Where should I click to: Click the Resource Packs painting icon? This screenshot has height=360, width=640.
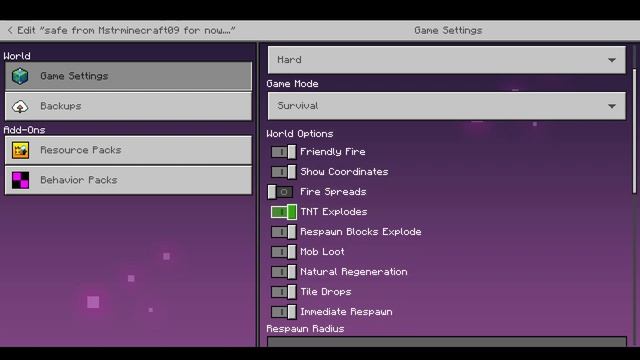[20, 150]
